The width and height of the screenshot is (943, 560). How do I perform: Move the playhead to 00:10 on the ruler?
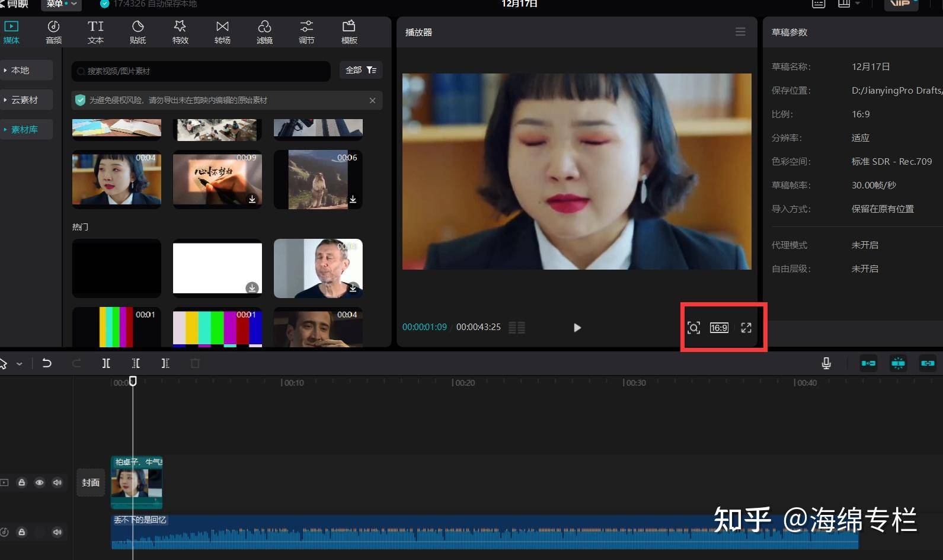click(x=293, y=383)
